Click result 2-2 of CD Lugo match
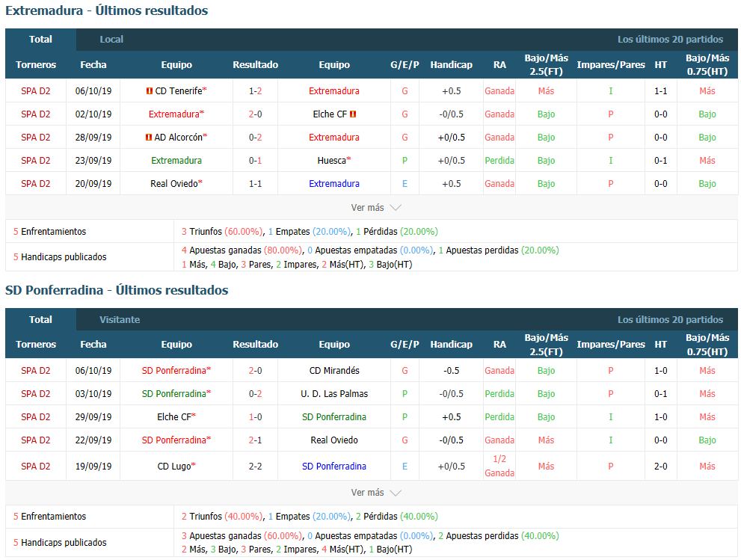This screenshot has width=741, height=560. (x=255, y=467)
